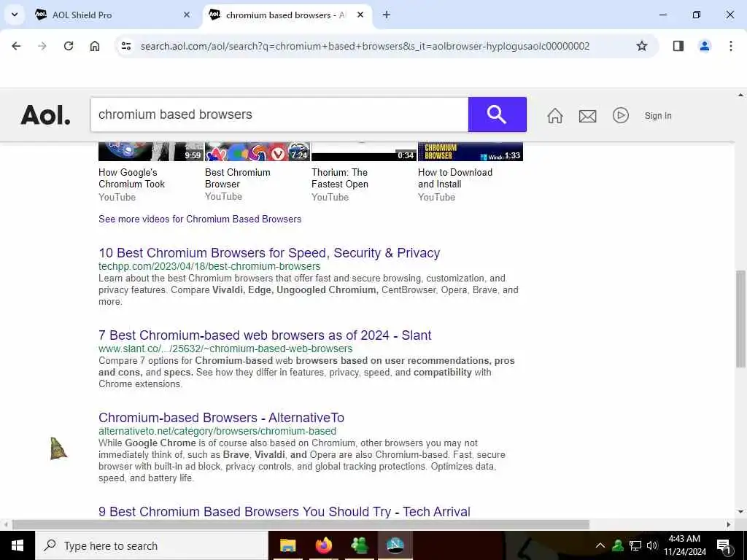The image size is (747, 560).
Task: Open 10 Best Chromium Browsers result
Action: point(269,253)
